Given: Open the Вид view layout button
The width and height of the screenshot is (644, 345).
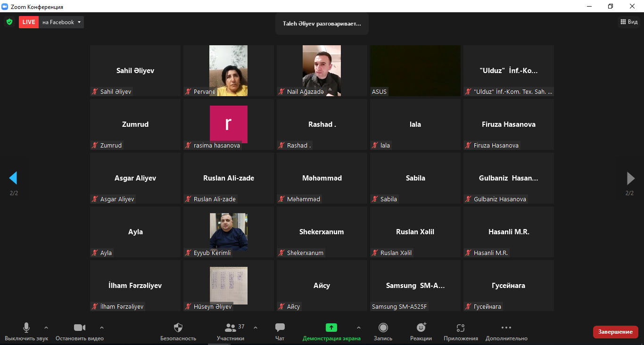Looking at the screenshot, I should click(x=629, y=22).
